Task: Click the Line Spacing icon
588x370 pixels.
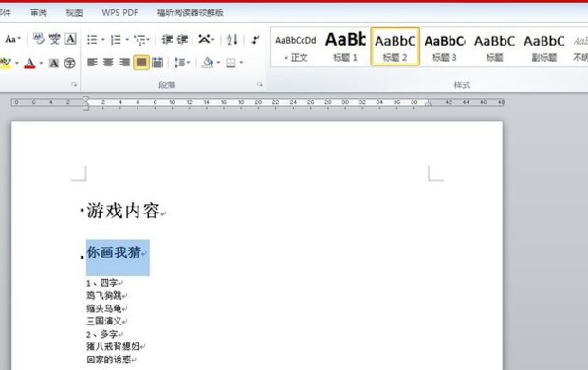Action: click(x=179, y=63)
